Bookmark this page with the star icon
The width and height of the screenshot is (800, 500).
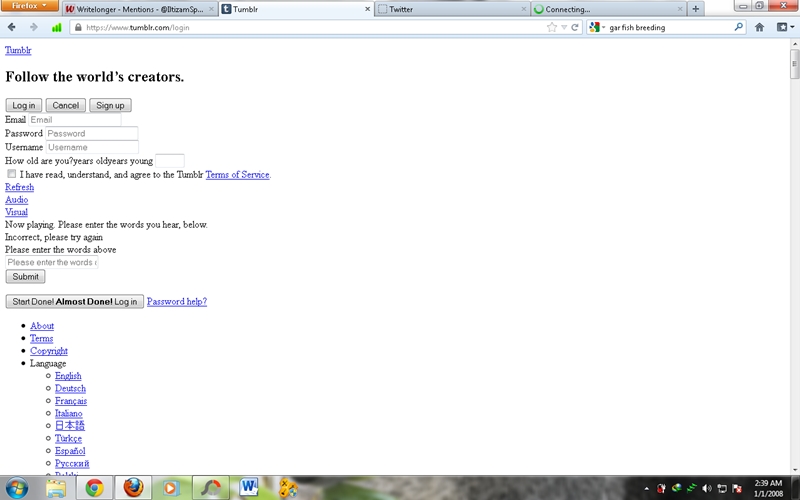pos(552,28)
